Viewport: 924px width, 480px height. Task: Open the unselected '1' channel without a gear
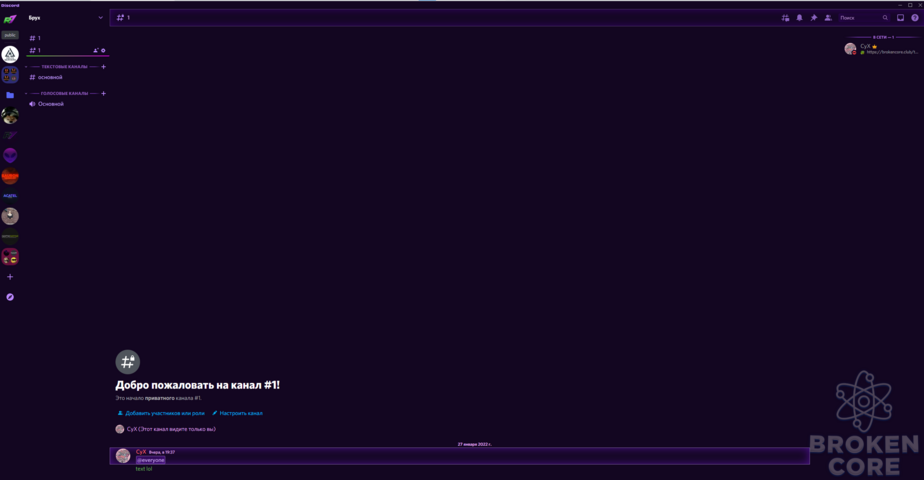(x=66, y=38)
